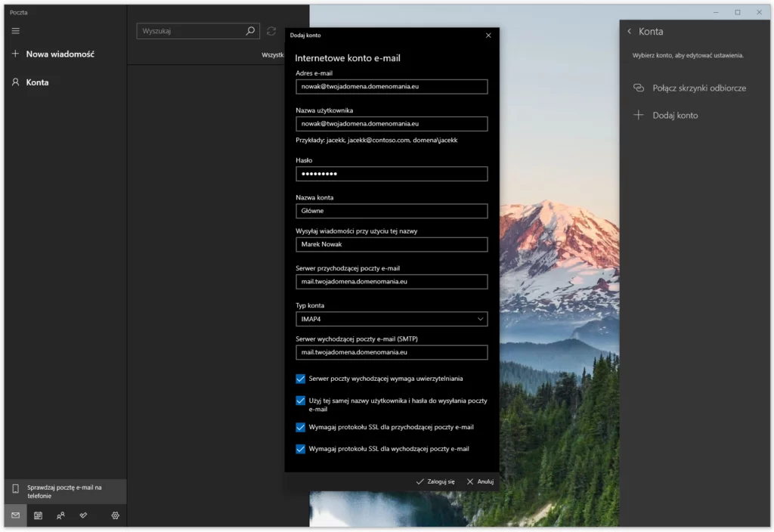Open the To Do checkmark icon

(83, 515)
